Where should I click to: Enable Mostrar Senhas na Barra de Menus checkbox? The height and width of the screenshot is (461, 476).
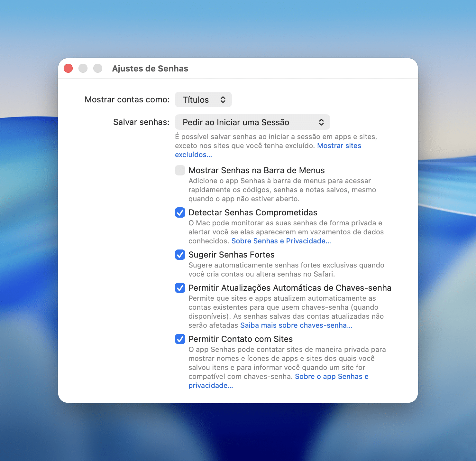[180, 170]
